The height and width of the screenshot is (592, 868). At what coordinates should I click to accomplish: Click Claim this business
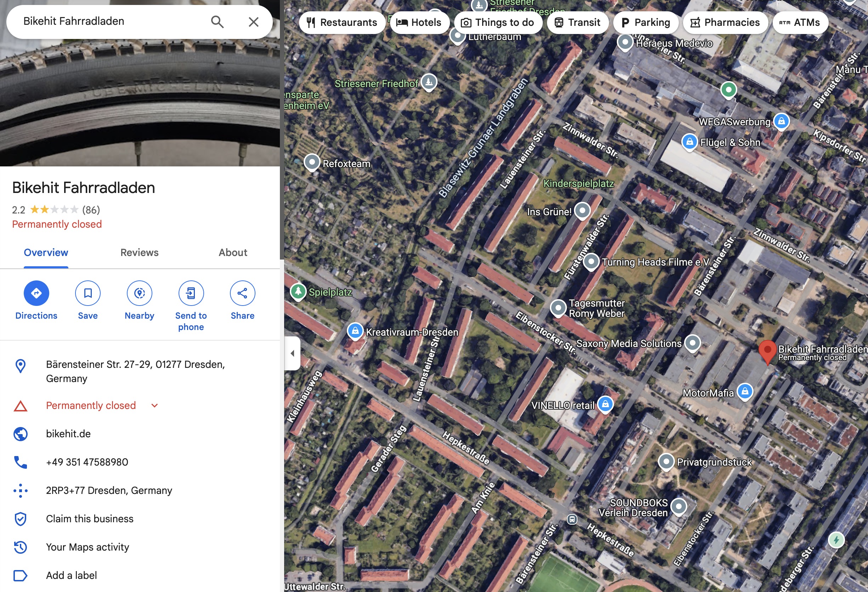pyautogui.click(x=90, y=519)
